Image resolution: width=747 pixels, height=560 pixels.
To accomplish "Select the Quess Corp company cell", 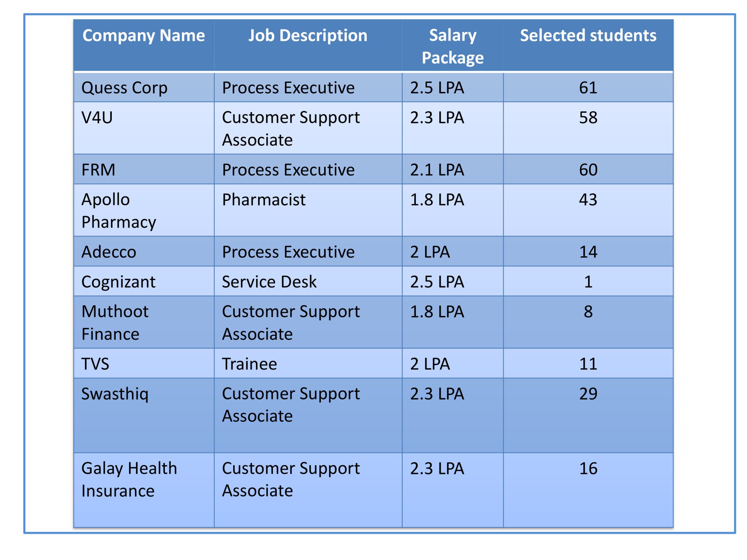I will point(124,88).
